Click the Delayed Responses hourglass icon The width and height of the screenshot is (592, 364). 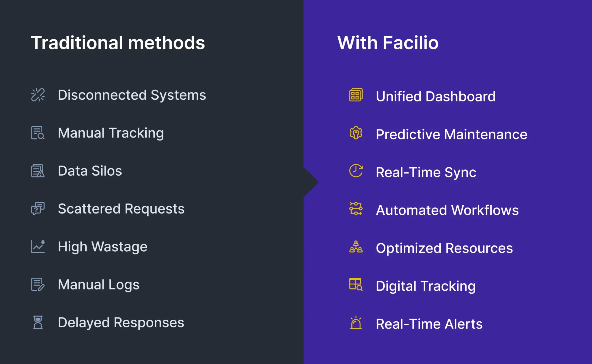tap(38, 322)
